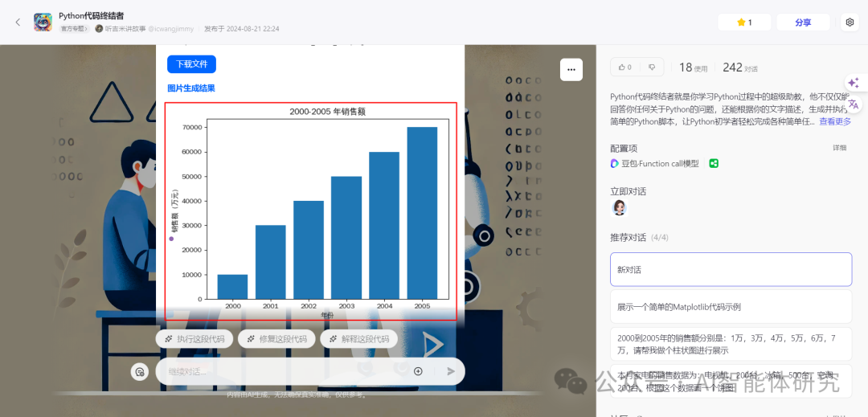Click the 执行这段代码 suggestion
Screen dimensions: 868x417
(194, 339)
